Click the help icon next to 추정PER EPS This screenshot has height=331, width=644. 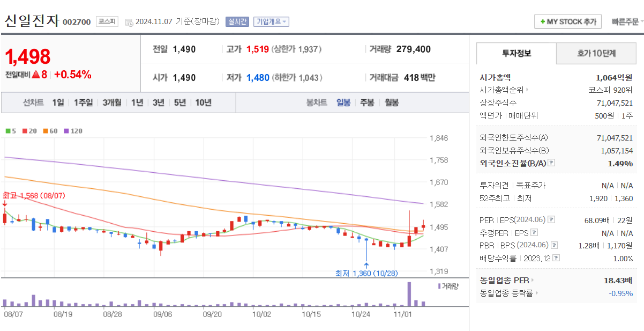click(534, 233)
